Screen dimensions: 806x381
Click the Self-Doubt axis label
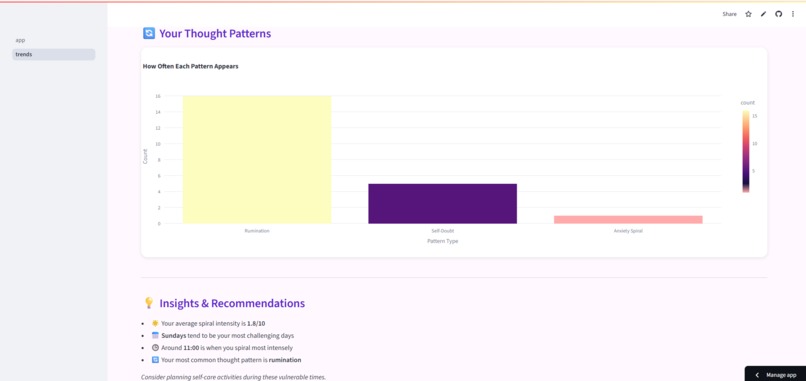tap(443, 231)
